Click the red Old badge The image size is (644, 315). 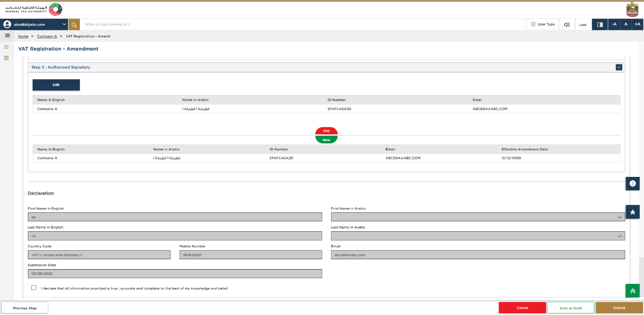[326, 131]
